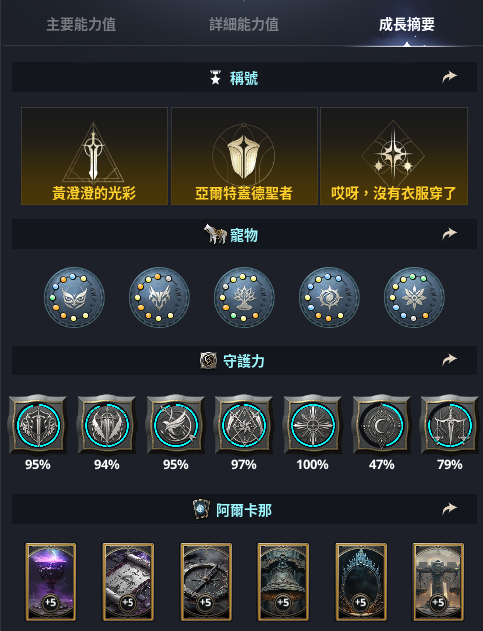Click the swirling sun pet emblem
This screenshot has height=631, width=483.
(x=329, y=297)
